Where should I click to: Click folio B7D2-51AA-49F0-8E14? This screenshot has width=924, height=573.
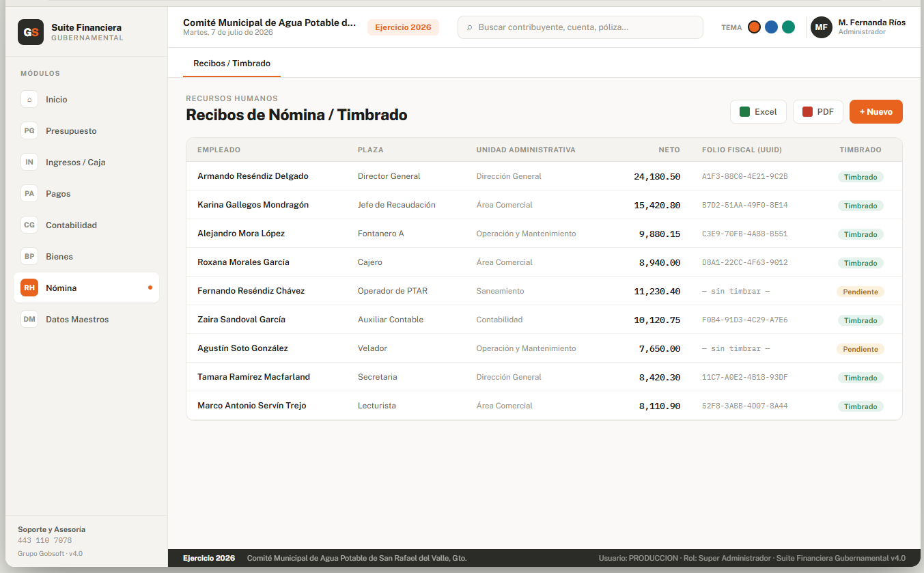click(x=745, y=205)
